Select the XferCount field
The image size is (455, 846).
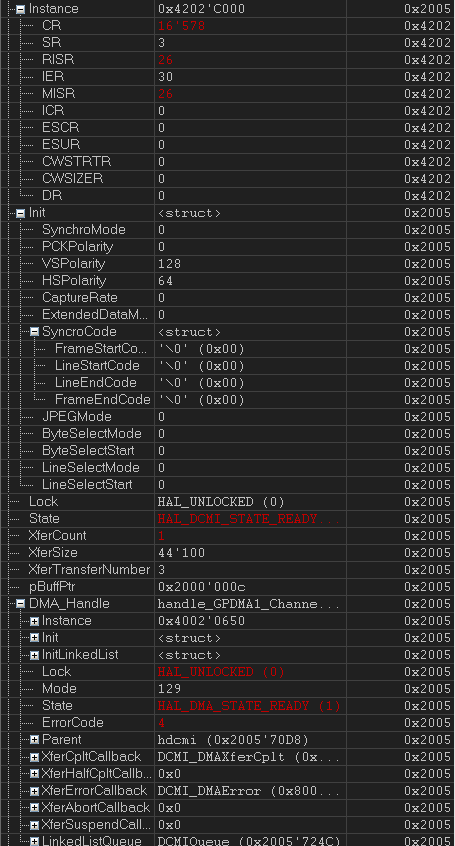(x=227, y=536)
